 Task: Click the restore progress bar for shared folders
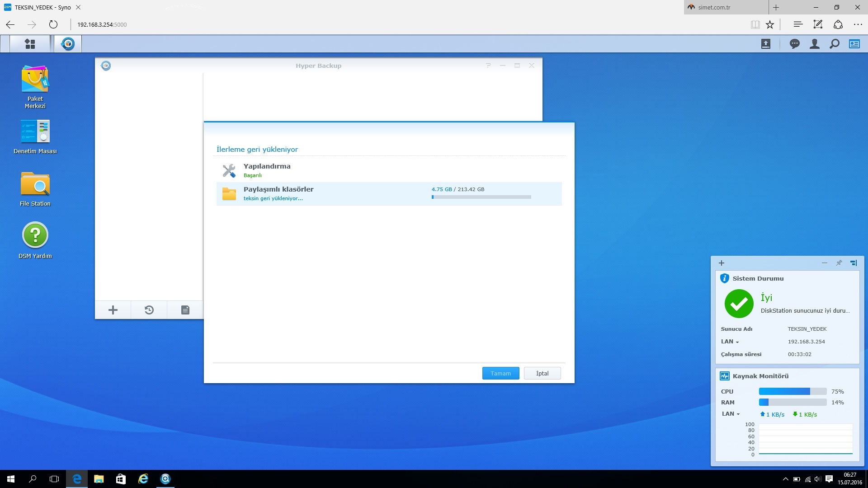pyautogui.click(x=481, y=197)
